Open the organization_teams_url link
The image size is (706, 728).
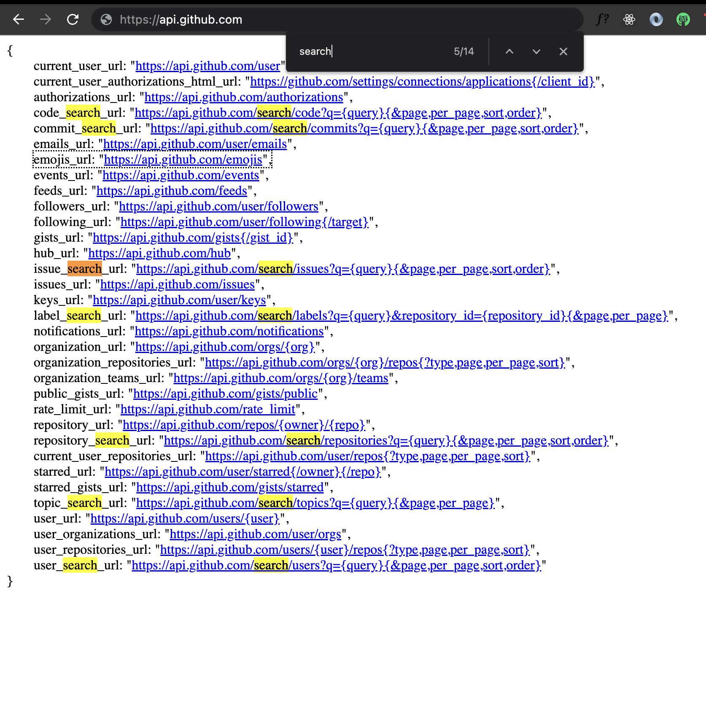281,378
